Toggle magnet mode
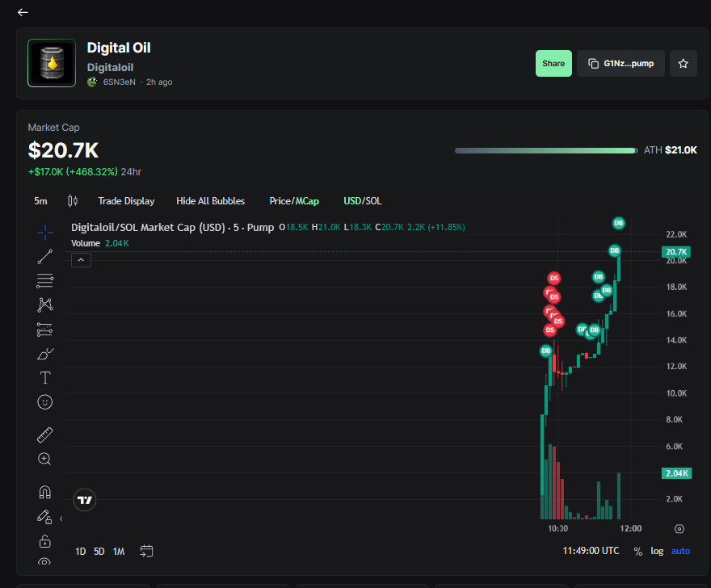The height and width of the screenshot is (588, 711). pyautogui.click(x=45, y=493)
